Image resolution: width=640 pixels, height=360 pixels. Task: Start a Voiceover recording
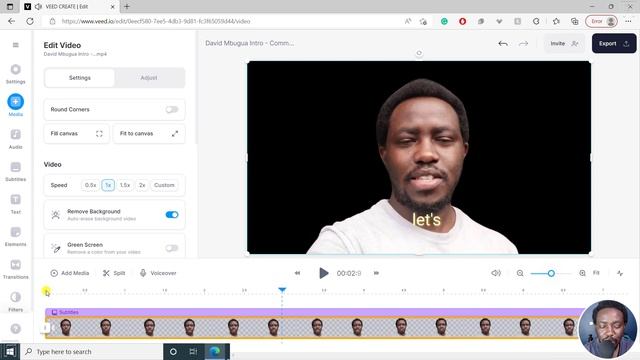coord(158,273)
